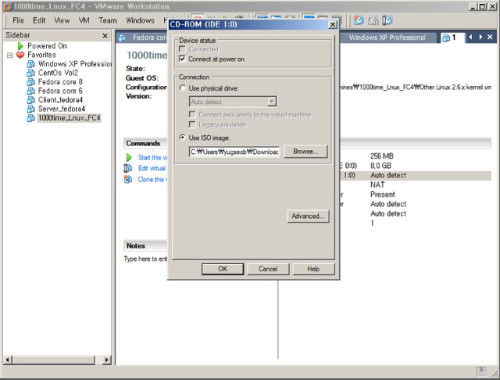Image resolution: width=500 pixels, height=380 pixels.
Task: Click into the ISO image path field
Action: click(x=234, y=152)
